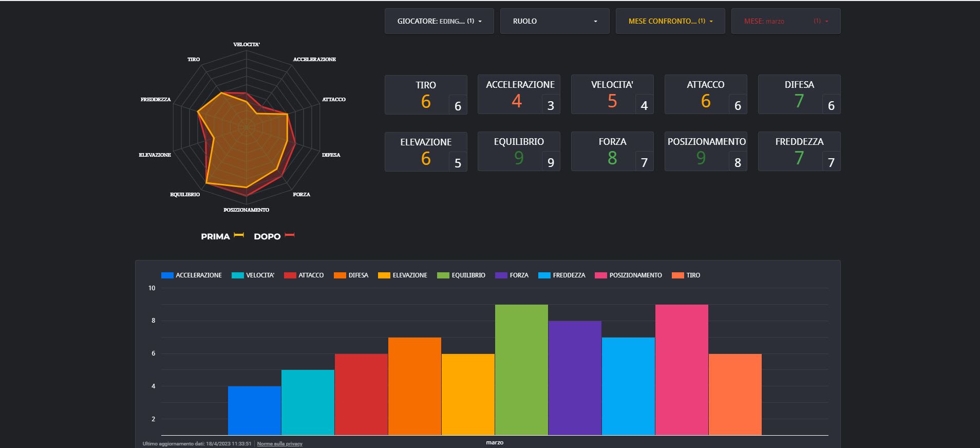Click the EQUILIBRIO scorecard
Viewport: 980px width, 448px height.
point(519,151)
